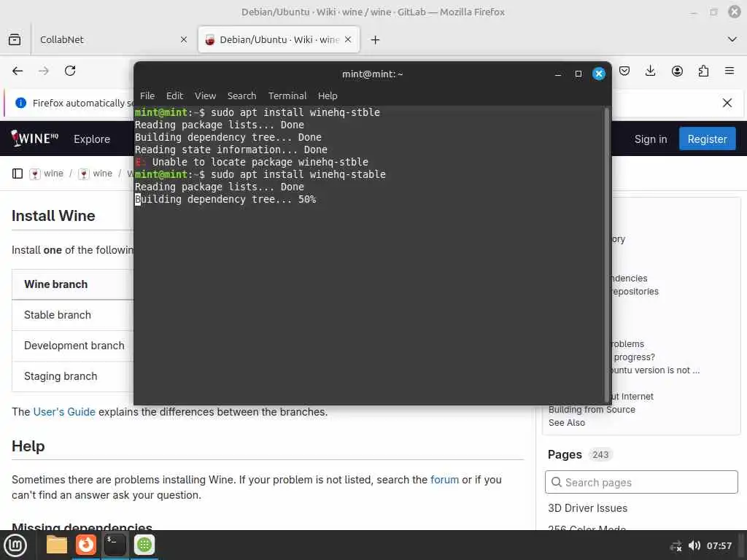Open terminal Edit menu
The width and height of the screenshot is (747, 560).
tap(175, 96)
